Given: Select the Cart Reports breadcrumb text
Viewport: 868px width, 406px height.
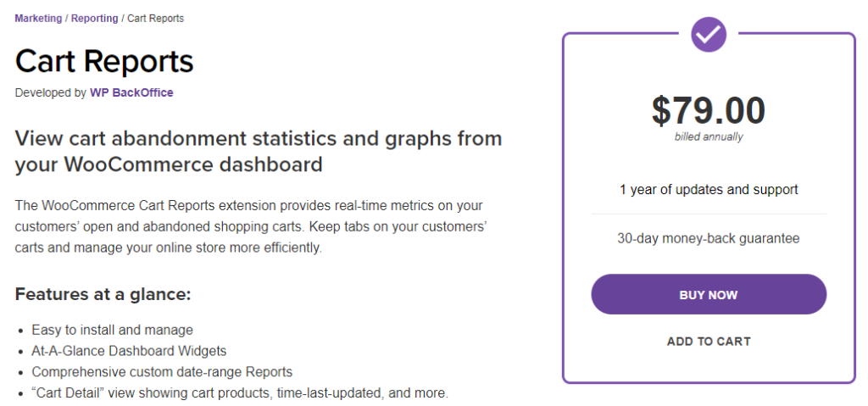Looking at the screenshot, I should (156, 19).
